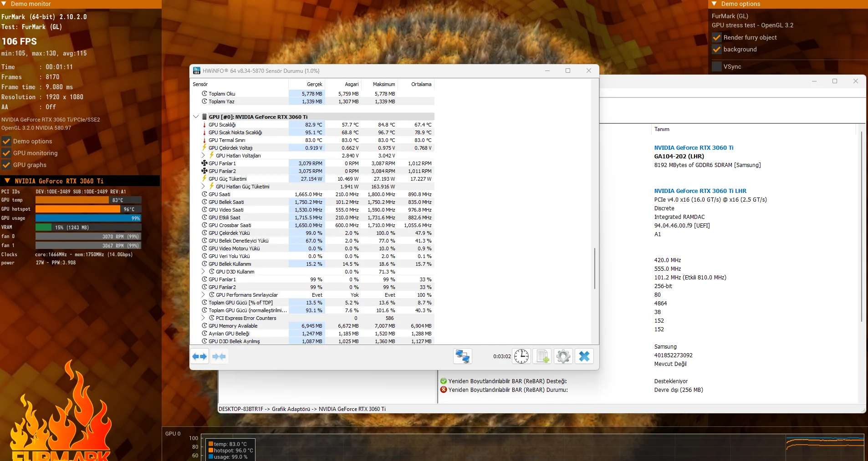Click the Ortalama column header

(x=421, y=84)
